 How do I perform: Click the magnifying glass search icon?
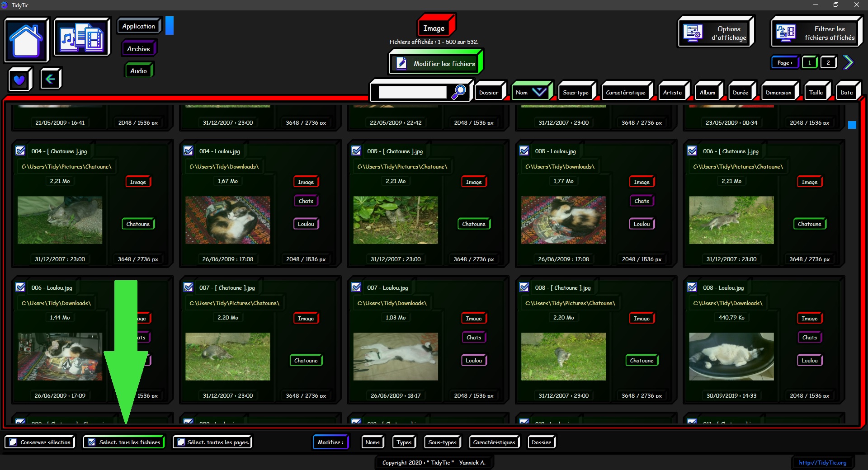[458, 92]
